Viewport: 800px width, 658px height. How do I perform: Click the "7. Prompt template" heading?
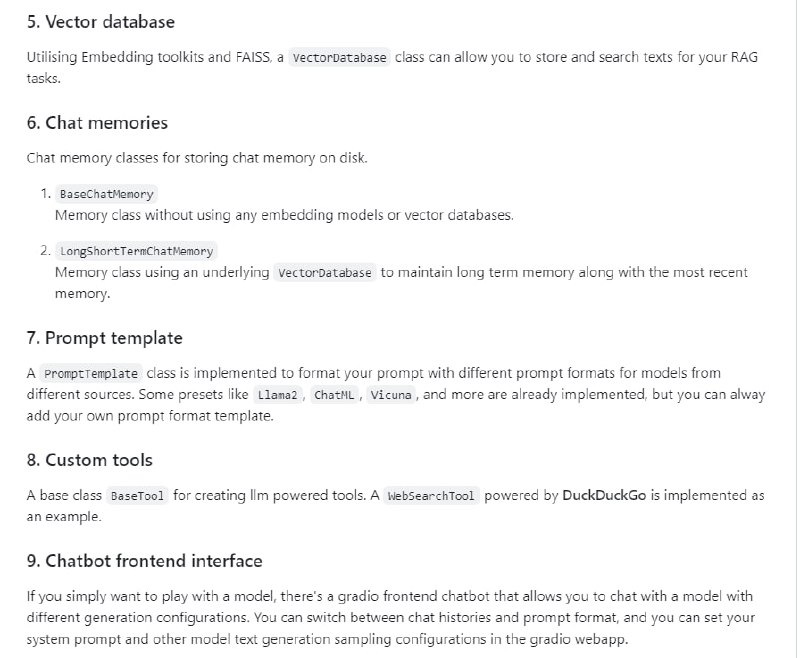pos(104,338)
